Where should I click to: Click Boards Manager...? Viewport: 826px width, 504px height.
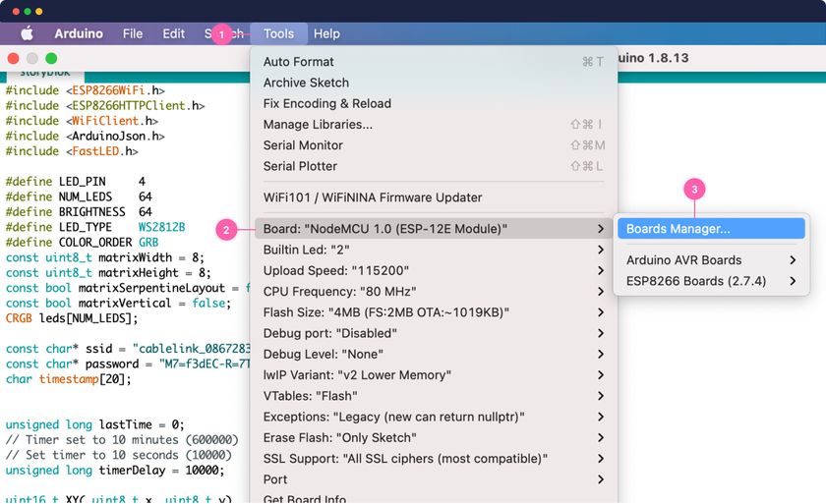coord(711,229)
